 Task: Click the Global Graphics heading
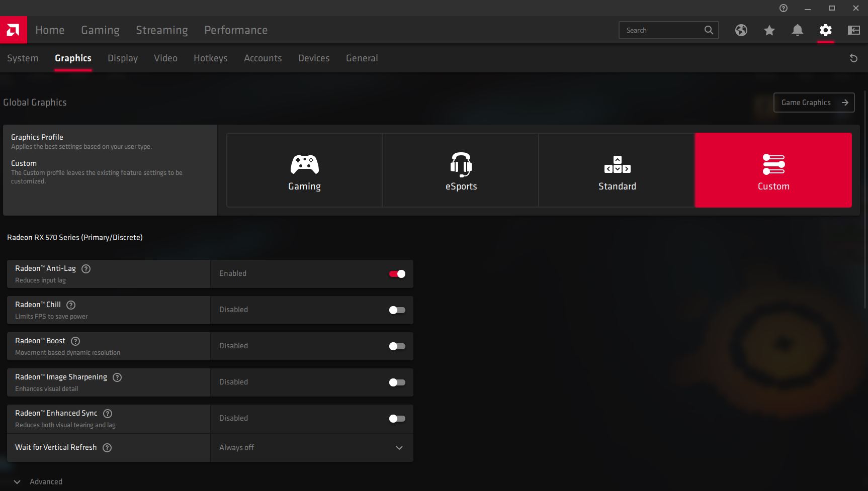tap(35, 103)
